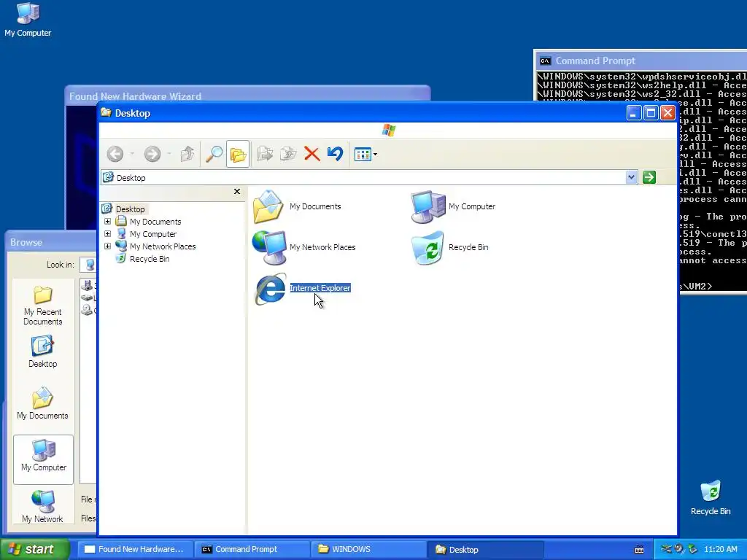This screenshot has height=560, width=747.
Task: Select the Internet Explorer icon
Action: (x=270, y=289)
